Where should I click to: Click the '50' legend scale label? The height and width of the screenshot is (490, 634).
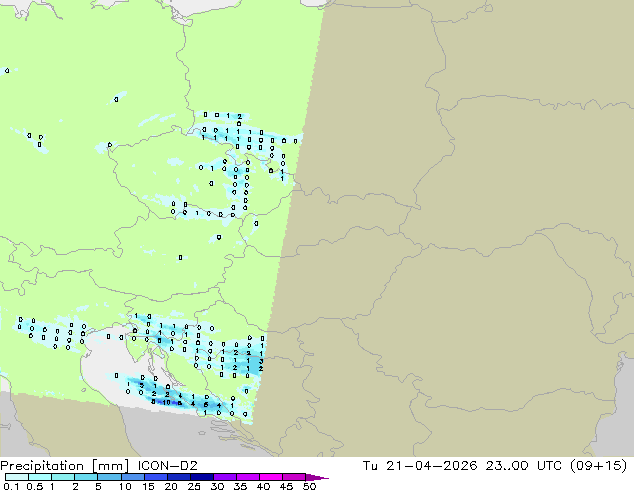(309, 486)
